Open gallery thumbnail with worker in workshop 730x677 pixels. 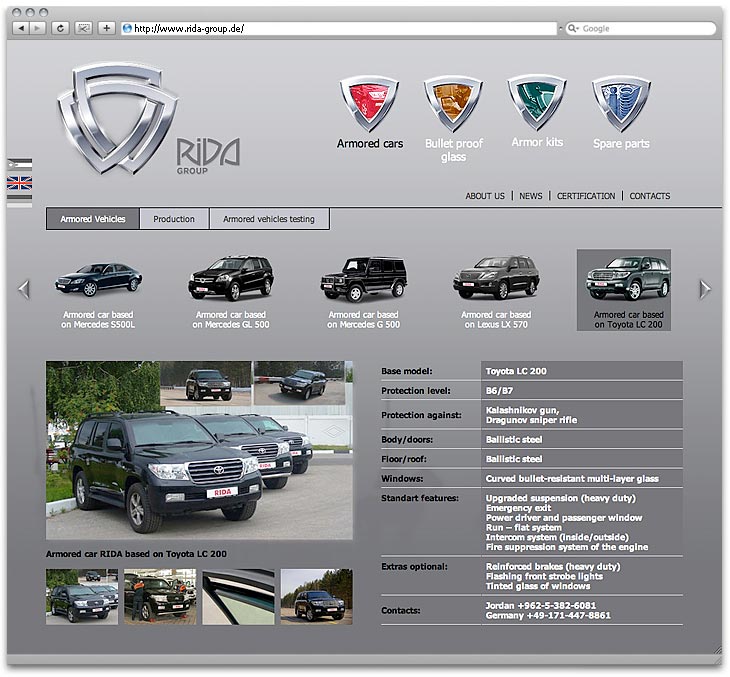tap(160, 596)
